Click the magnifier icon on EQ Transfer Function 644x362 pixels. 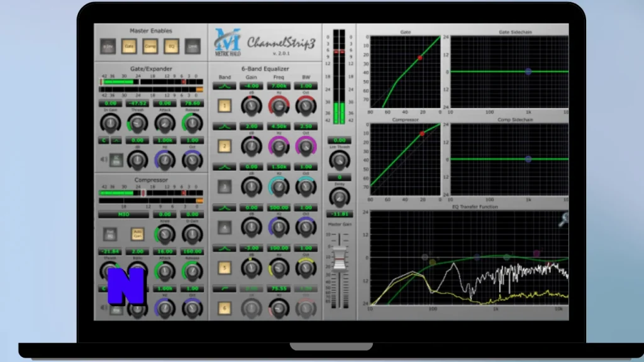(563, 219)
